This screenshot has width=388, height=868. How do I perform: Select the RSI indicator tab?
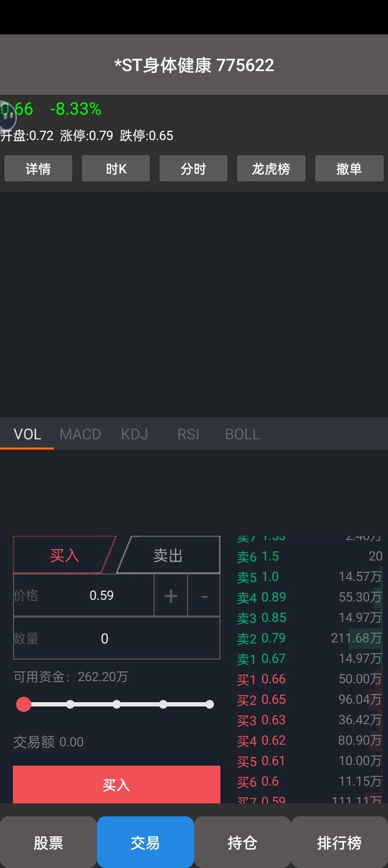pyautogui.click(x=188, y=434)
